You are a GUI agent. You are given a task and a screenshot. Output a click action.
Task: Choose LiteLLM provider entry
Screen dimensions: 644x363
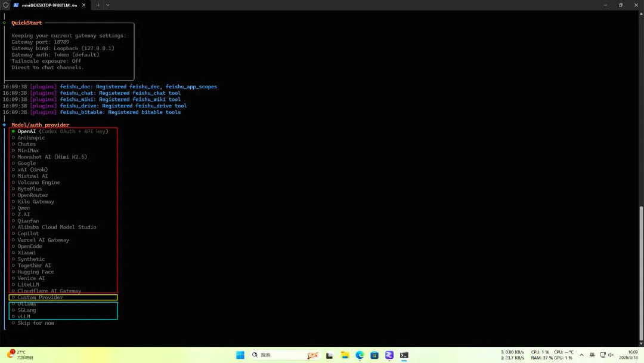pyautogui.click(x=25, y=284)
